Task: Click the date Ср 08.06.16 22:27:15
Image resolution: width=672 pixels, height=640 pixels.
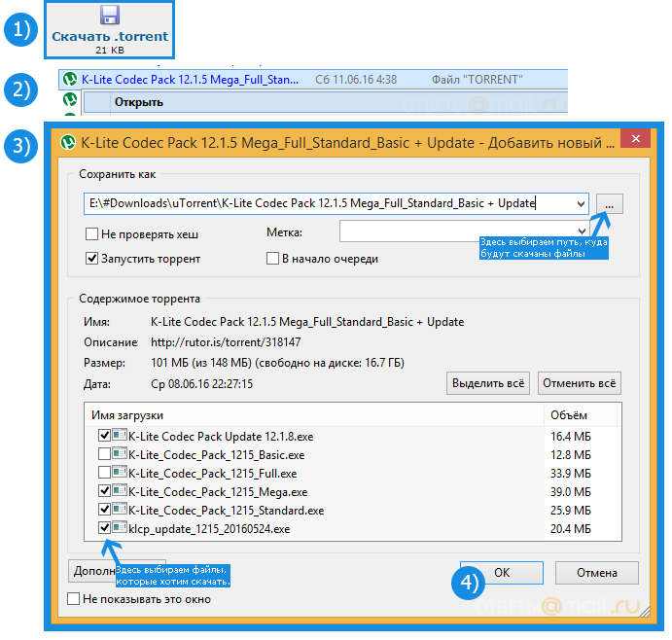Action: point(202,383)
